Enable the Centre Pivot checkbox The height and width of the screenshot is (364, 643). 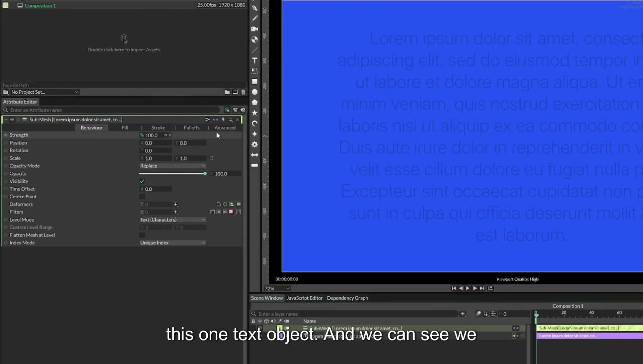pos(142,197)
